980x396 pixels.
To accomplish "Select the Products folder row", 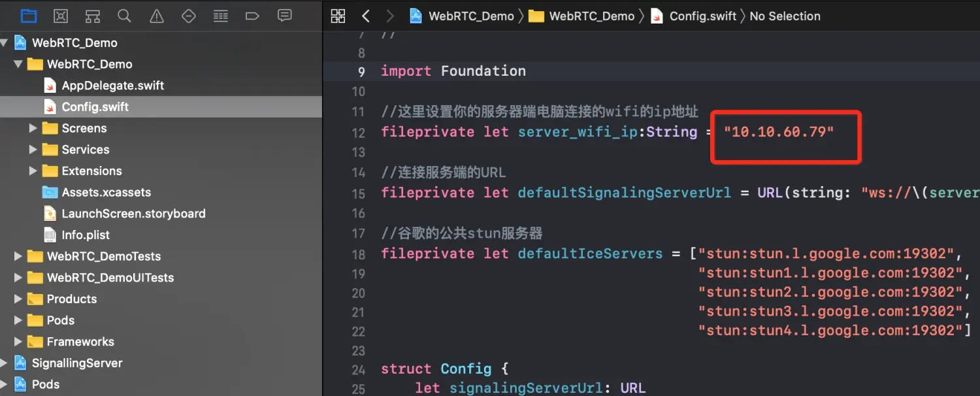I will pyautogui.click(x=161, y=299).
